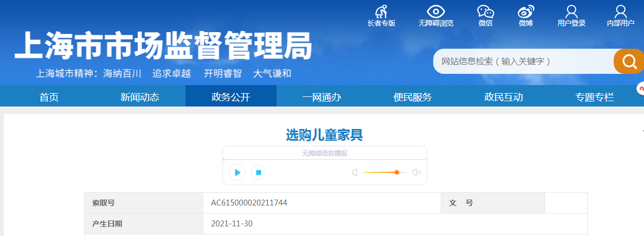Viewport: 644px width, 236px height.
Task: Click the 内部用户 internal user icon
Action: [620, 12]
